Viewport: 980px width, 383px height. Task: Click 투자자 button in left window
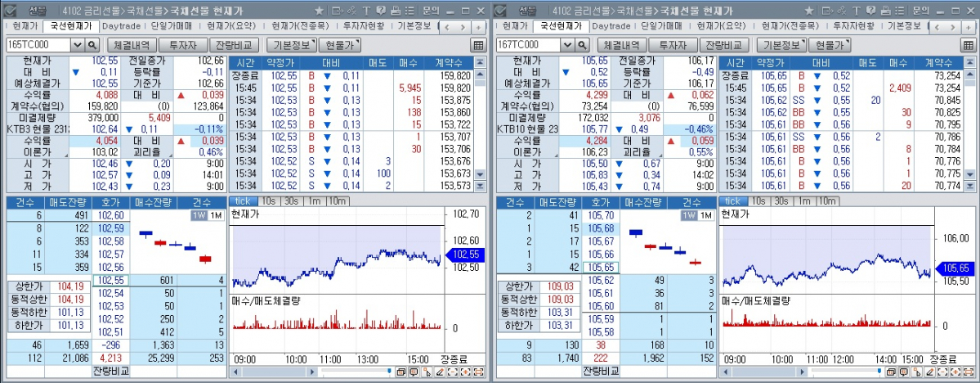[182, 45]
